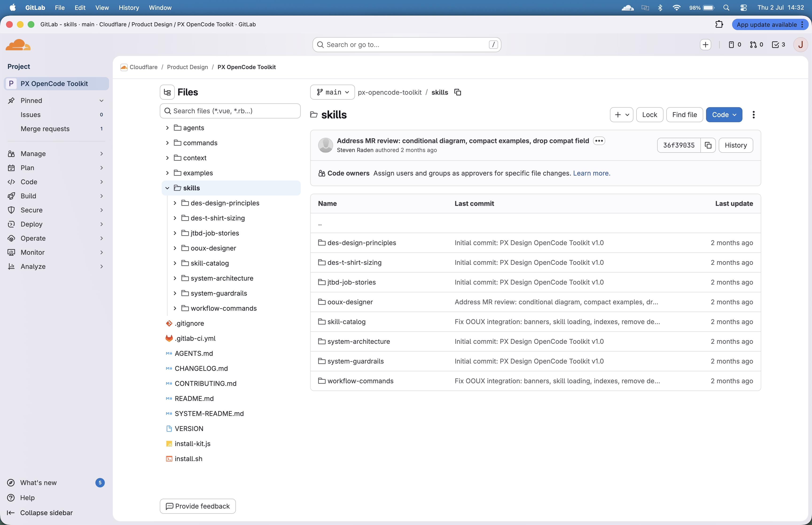Click the Cloudflare logo in the sidebar
The width and height of the screenshot is (812, 525).
(18, 45)
